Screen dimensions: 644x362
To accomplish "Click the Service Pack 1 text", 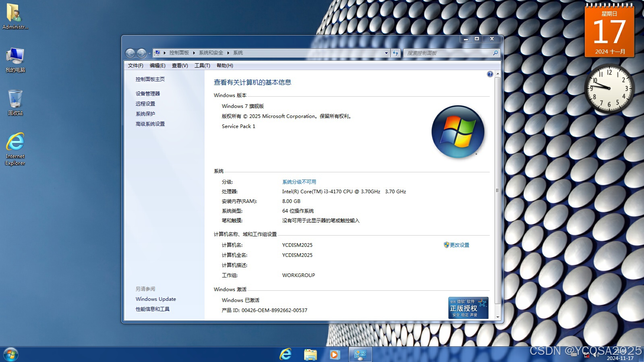I will pyautogui.click(x=238, y=126).
